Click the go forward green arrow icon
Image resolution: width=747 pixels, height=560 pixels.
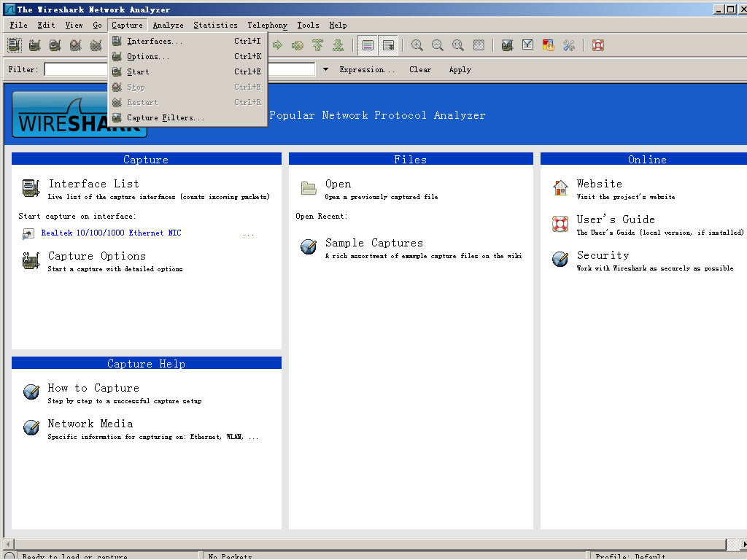click(277, 45)
